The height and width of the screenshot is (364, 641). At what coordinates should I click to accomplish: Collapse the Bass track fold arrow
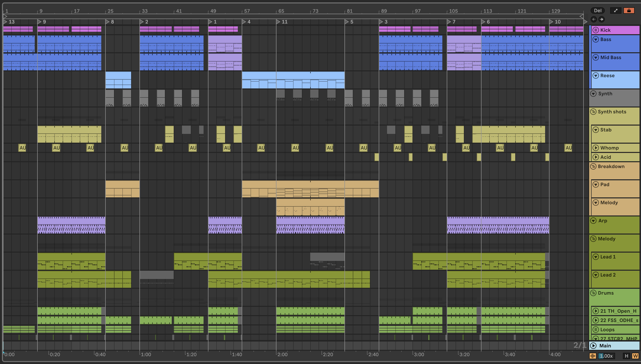tap(596, 39)
